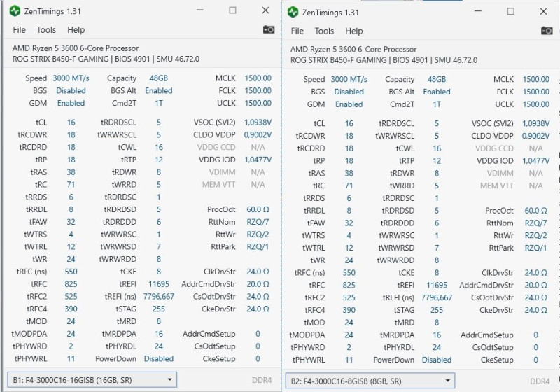
Task: Open the File menu in left window
Action: click(20, 30)
